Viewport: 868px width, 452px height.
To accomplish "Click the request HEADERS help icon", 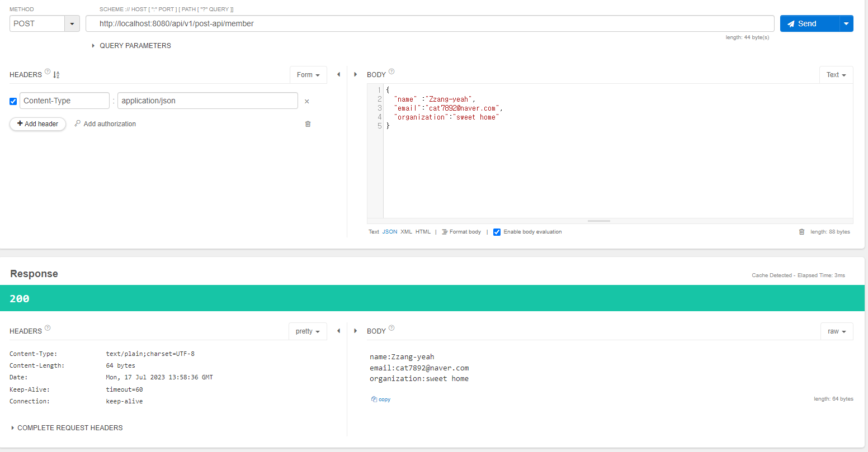I will pos(48,72).
